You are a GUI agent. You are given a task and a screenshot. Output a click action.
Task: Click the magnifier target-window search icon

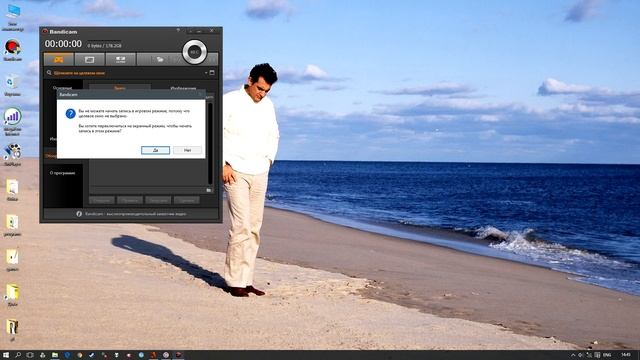point(49,73)
